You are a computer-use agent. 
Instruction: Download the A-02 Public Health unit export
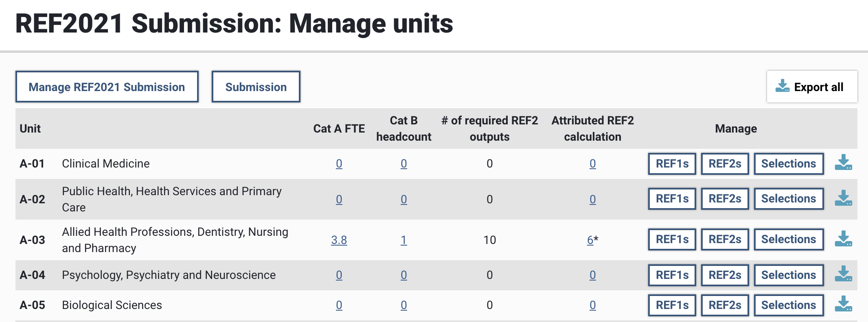pos(843,199)
